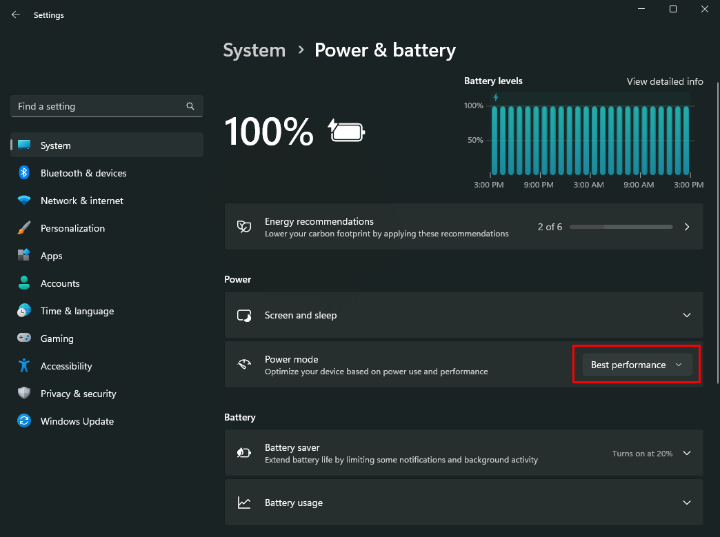Click the back arrow icon
720x537 pixels.
(16, 15)
